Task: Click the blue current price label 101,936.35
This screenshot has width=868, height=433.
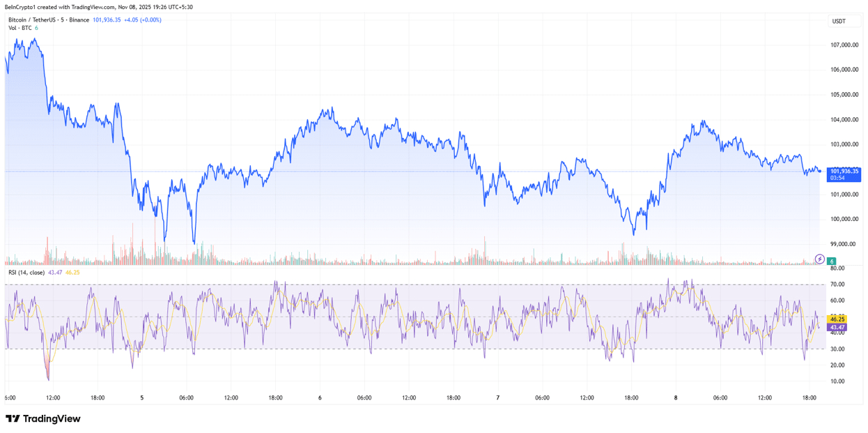Action: tap(844, 174)
